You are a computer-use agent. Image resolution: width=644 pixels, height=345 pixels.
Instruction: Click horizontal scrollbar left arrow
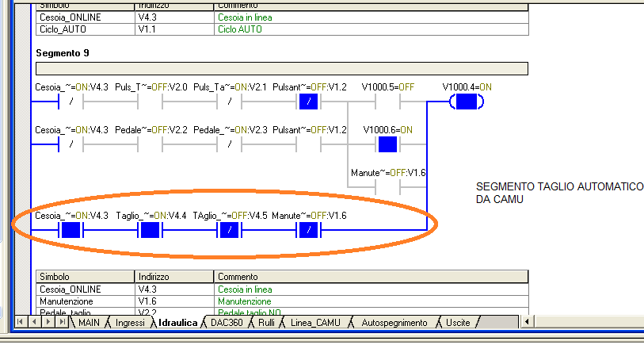click(528, 321)
